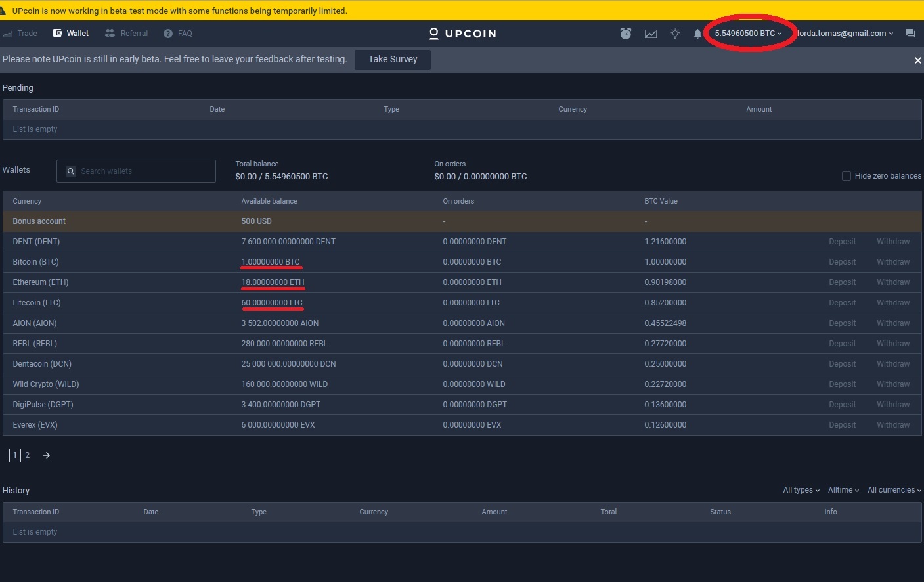Screen dimensions: 924x582
Task: Open the Alltime history filter
Action: [843, 490]
